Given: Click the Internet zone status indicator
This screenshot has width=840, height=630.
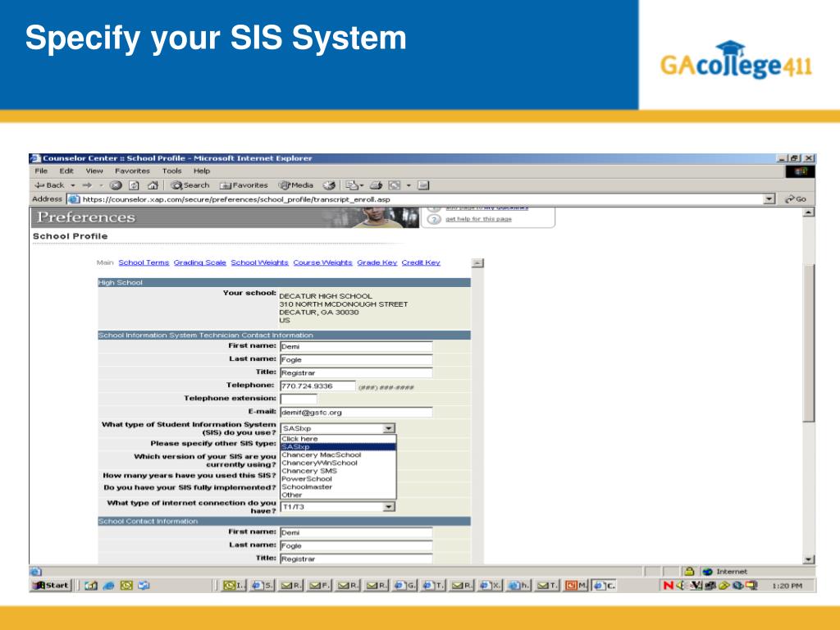Looking at the screenshot, I should pyautogui.click(x=725, y=572).
